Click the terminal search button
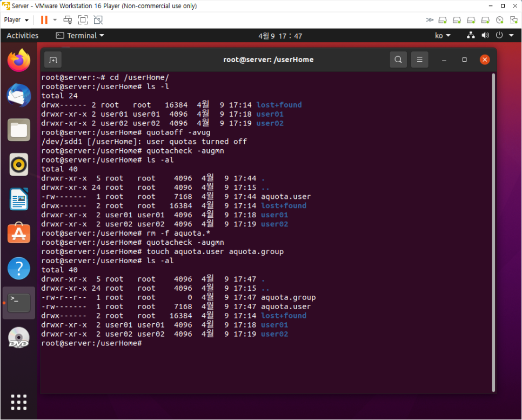Screen dimensions: 522x420 398,59
